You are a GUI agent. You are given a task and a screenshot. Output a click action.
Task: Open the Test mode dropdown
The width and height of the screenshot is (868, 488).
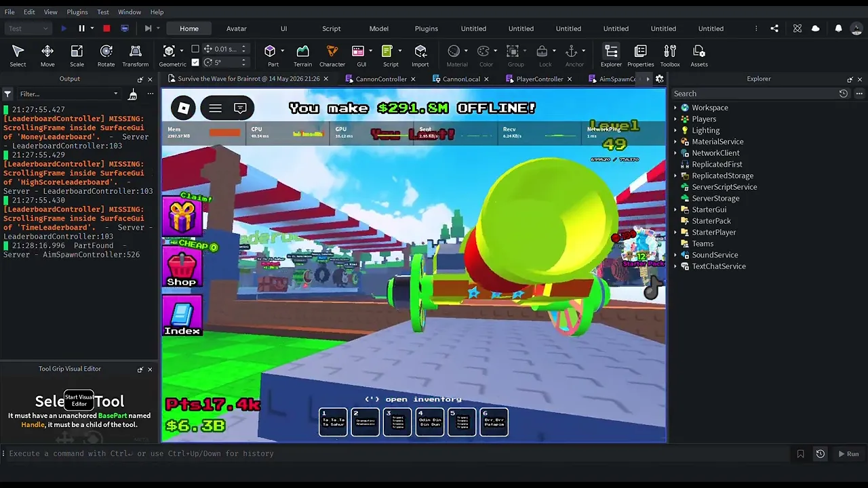coord(27,28)
